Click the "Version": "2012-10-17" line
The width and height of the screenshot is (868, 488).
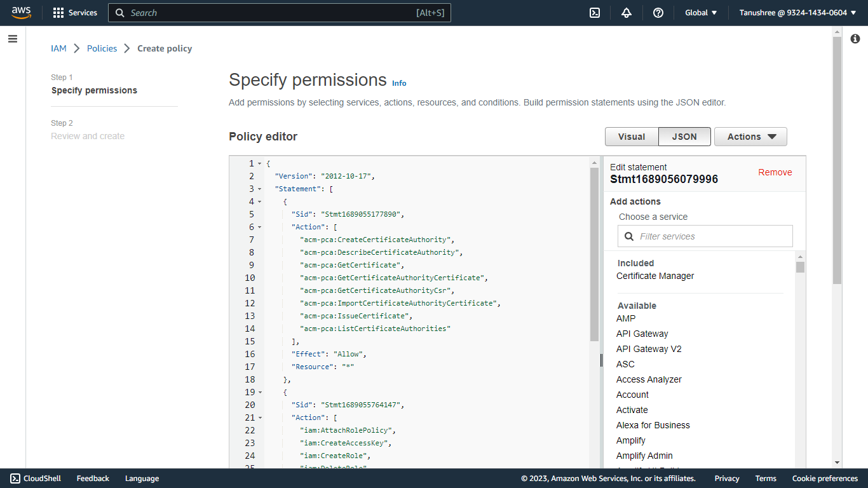[325, 176]
